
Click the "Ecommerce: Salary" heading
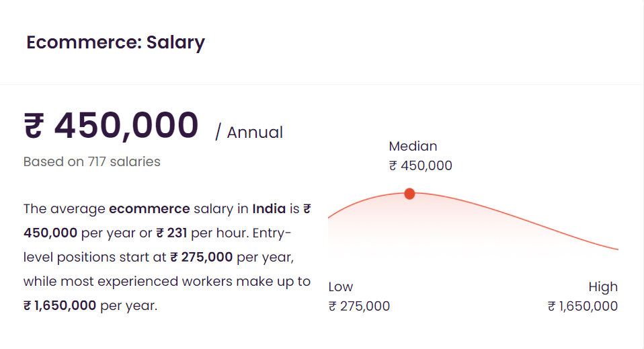(x=116, y=42)
